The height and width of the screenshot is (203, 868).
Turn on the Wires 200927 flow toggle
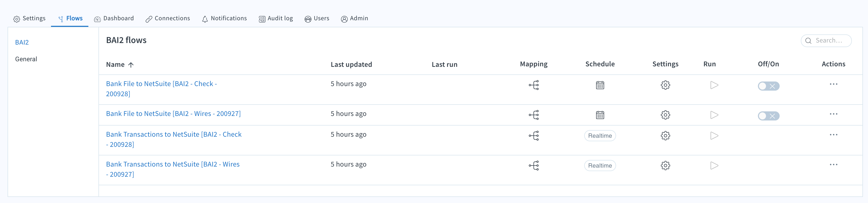[x=769, y=116]
